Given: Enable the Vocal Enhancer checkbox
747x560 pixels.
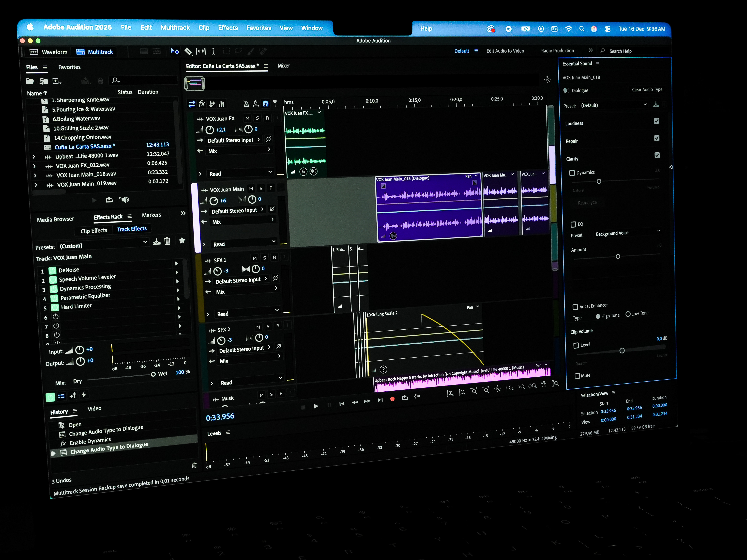Looking at the screenshot, I should (x=575, y=307).
